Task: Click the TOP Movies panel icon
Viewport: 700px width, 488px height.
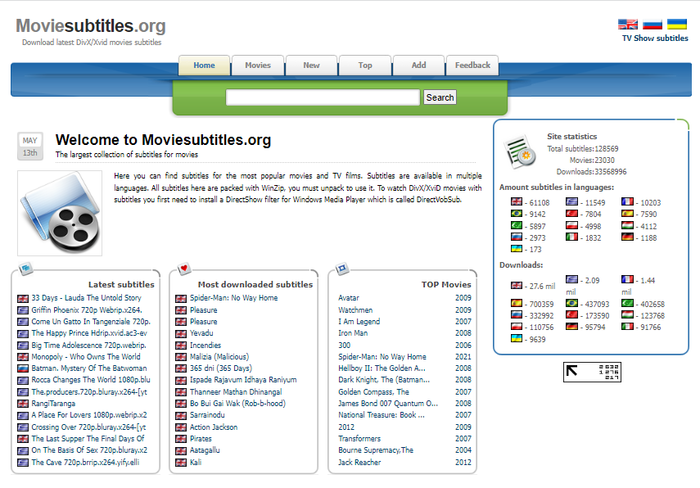Action: (342, 268)
